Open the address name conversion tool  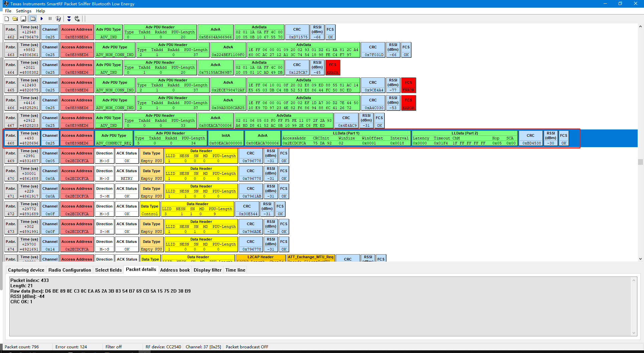tap(77, 18)
